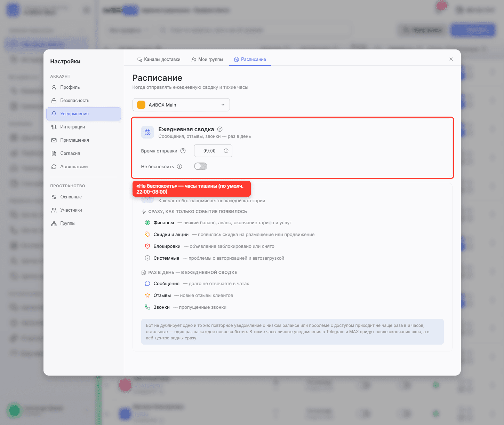Click the Сообщения chat bubble icon
504x425 pixels.
[x=147, y=283]
